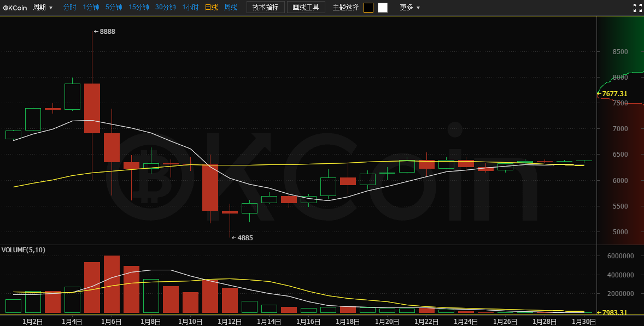Viewport: 644px width, 326px height.
Task: Click the 8888 high price marker
Action: [x=104, y=32]
